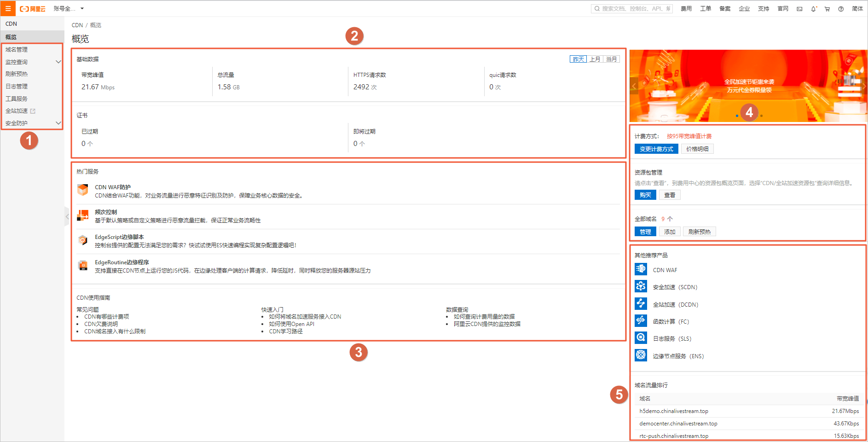Open the 工单 top menu
Screen dimensions: 868x442
(x=706, y=9)
